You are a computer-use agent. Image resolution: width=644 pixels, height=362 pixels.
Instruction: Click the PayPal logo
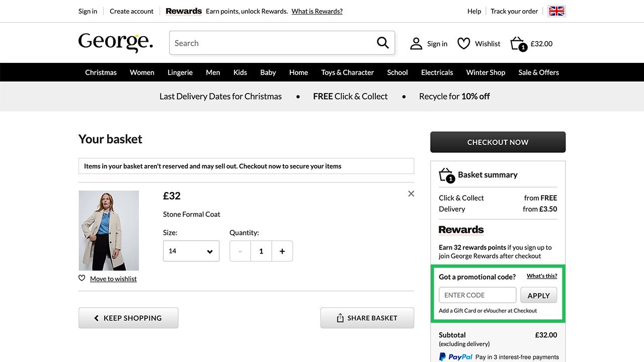click(456, 357)
